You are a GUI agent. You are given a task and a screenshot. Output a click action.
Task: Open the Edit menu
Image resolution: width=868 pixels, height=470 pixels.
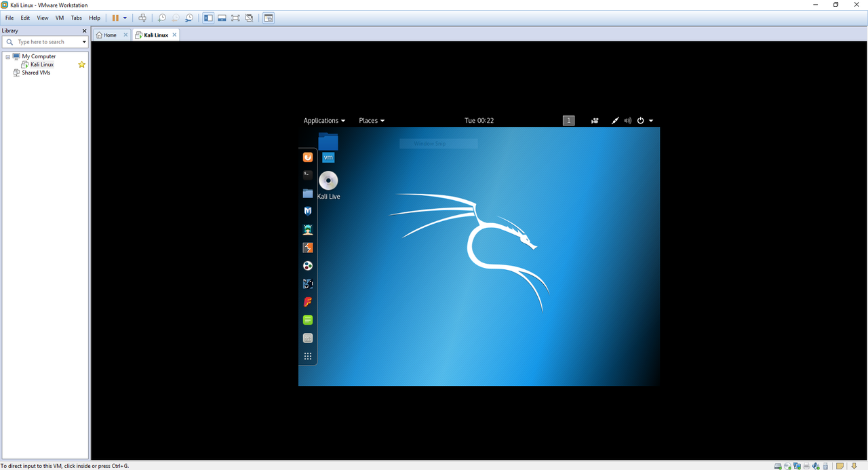point(25,18)
